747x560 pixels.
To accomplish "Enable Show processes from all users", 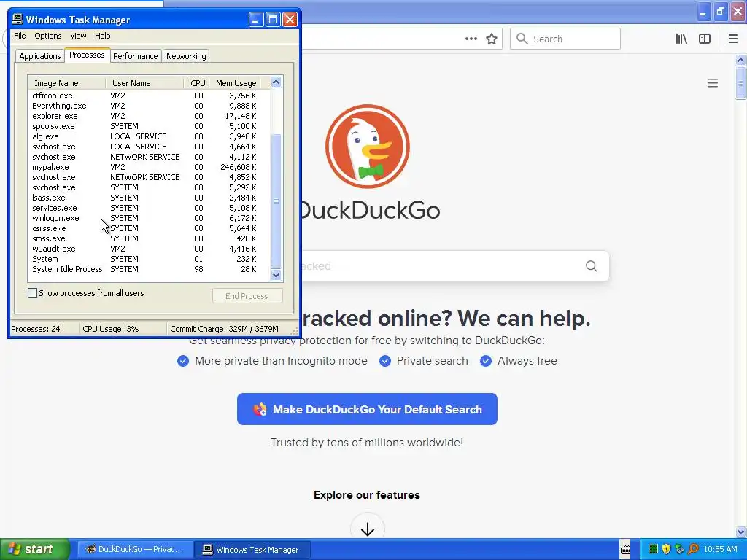I will 32,293.
